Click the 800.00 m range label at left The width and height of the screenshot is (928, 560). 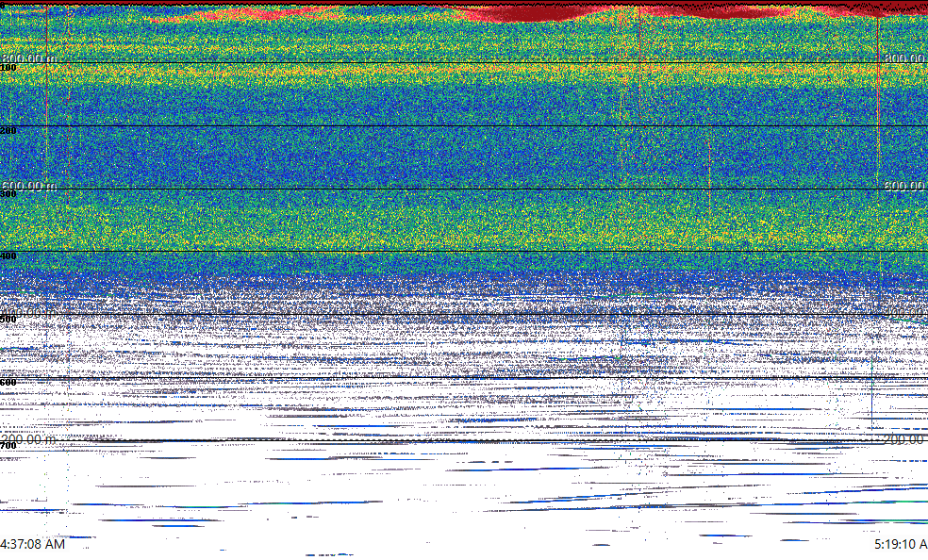[28, 58]
